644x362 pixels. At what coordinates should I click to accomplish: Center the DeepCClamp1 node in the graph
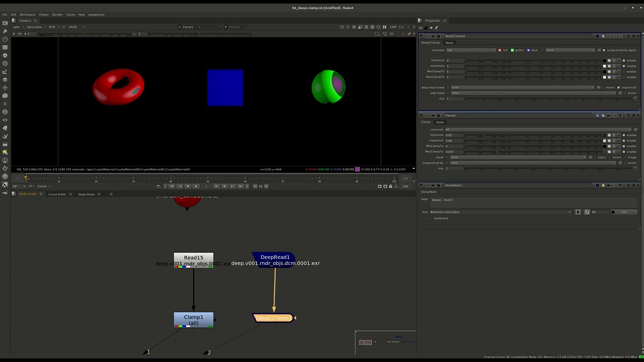click(x=427, y=36)
